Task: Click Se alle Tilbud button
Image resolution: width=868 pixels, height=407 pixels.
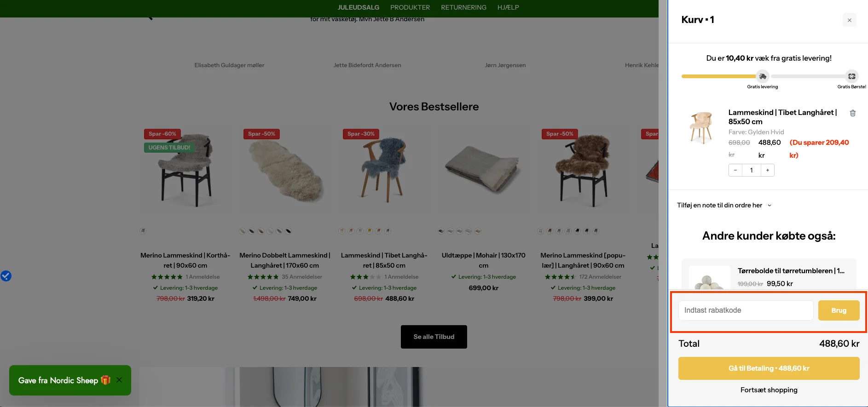Action: 434,337
